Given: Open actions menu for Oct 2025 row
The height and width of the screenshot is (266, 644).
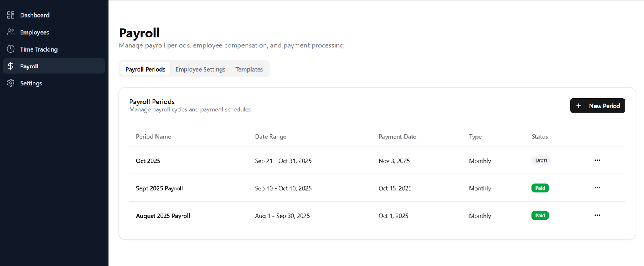Looking at the screenshot, I should [597, 161].
